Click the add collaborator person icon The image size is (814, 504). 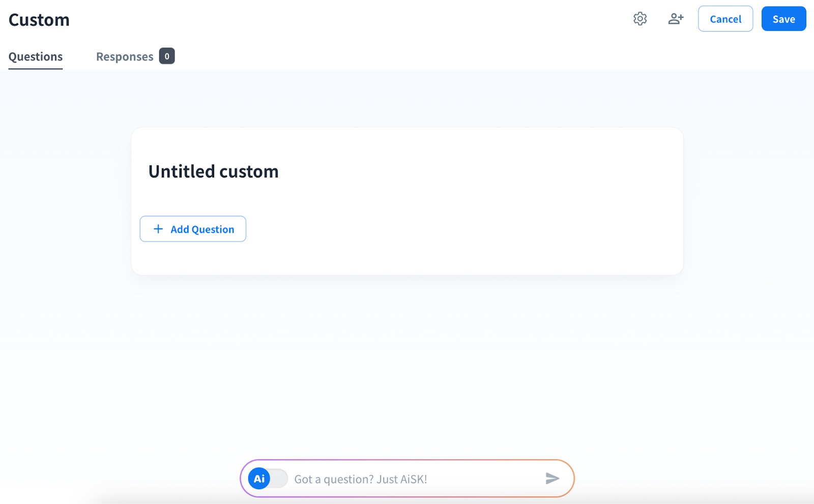[676, 19]
